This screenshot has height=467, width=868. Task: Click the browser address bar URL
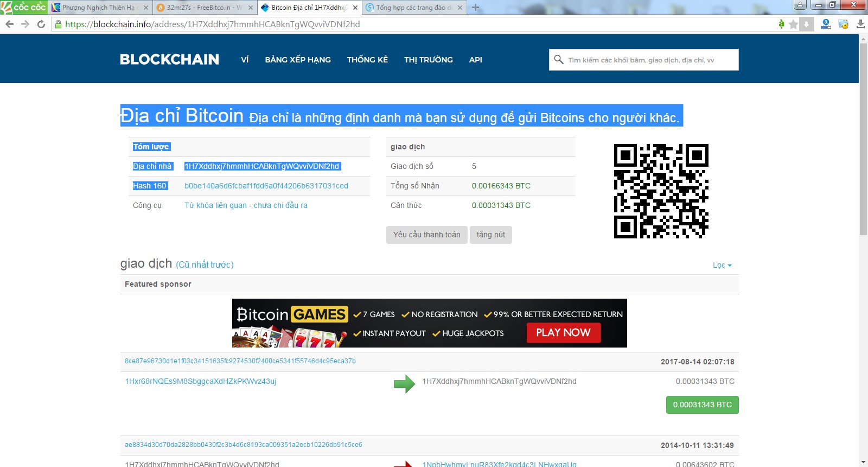coord(213,24)
